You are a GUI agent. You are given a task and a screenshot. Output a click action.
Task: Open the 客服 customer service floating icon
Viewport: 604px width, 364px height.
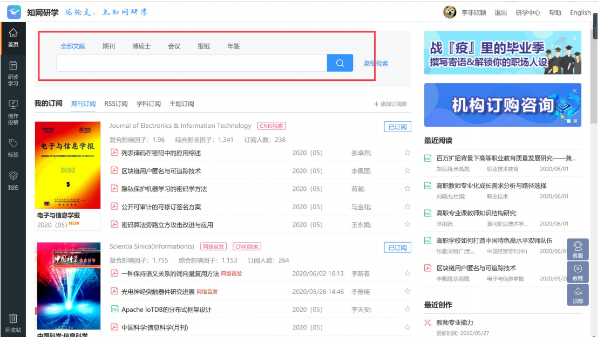pos(578,249)
